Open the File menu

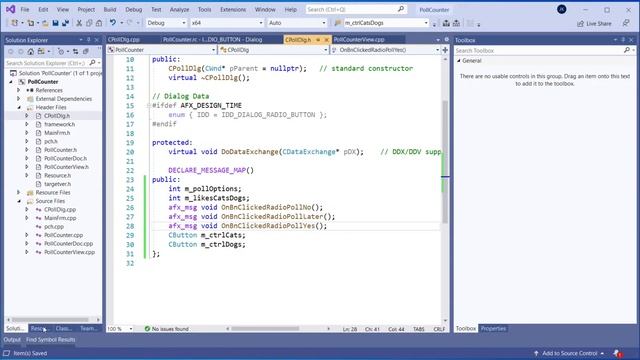(24, 9)
